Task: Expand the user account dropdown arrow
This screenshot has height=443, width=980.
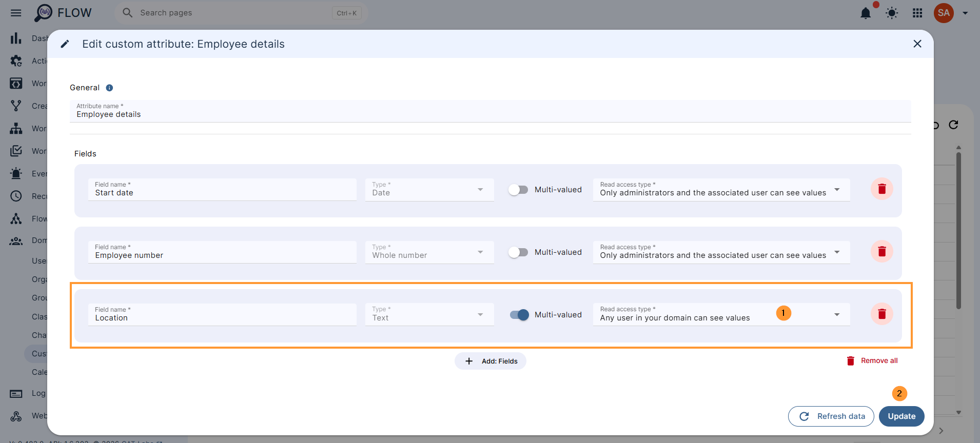Action: (965, 13)
